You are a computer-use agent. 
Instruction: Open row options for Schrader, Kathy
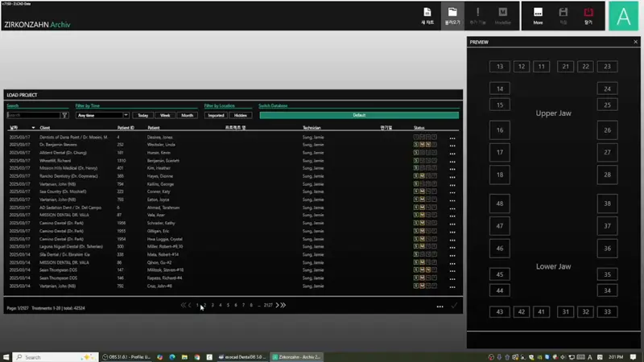pos(452,224)
